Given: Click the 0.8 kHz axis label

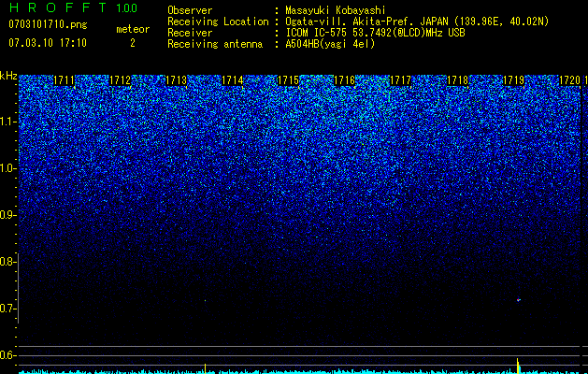Looking at the screenshot, I should pyautogui.click(x=7, y=262).
